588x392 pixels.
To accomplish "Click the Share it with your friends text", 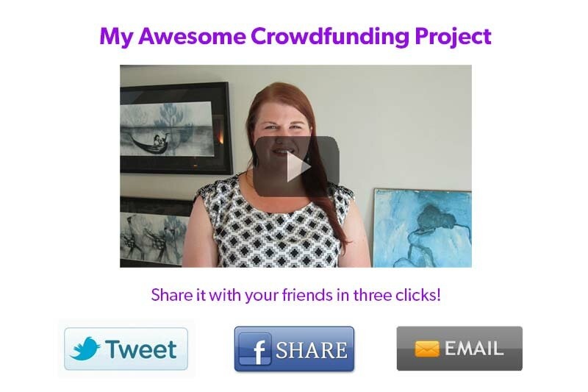I will point(296,295).
